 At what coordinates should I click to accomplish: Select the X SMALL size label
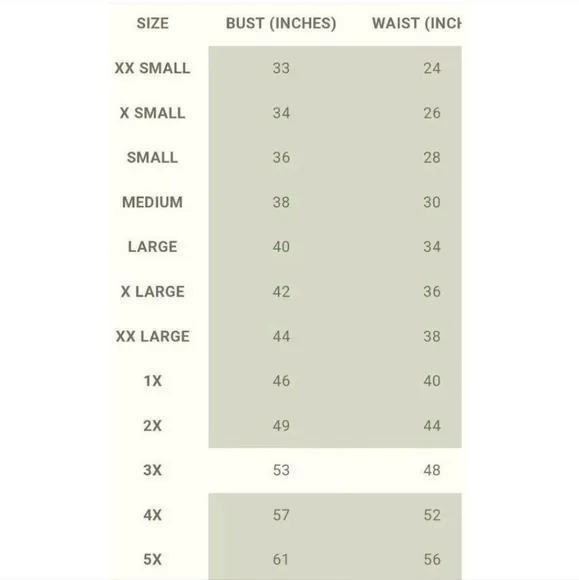click(x=152, y=113)
